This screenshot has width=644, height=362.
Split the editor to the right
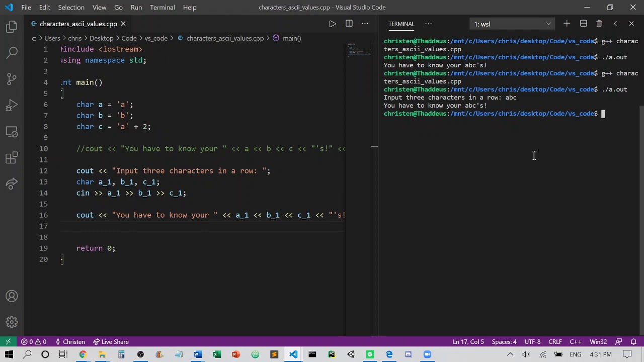[349, 24]
